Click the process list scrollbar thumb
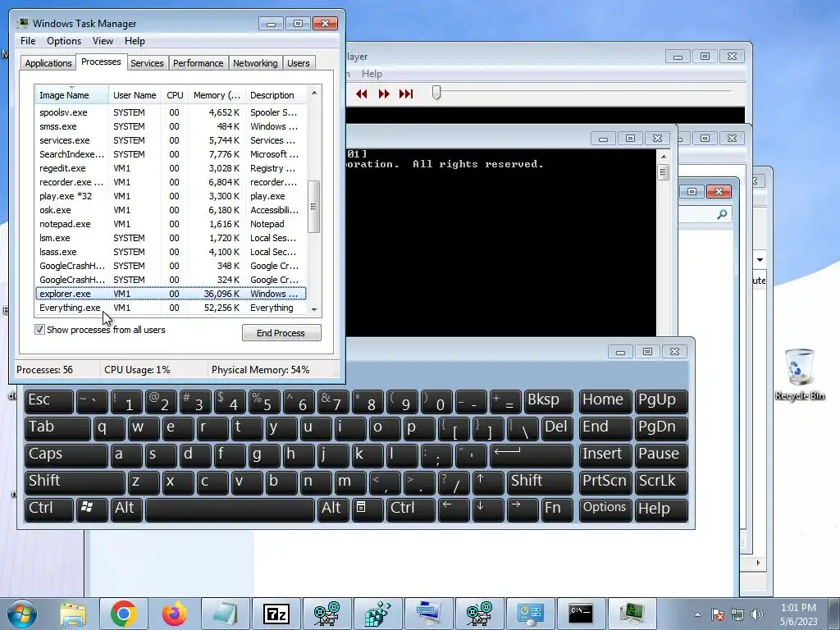The height and width of the screenshot is (630, 840). coord(314,206)
